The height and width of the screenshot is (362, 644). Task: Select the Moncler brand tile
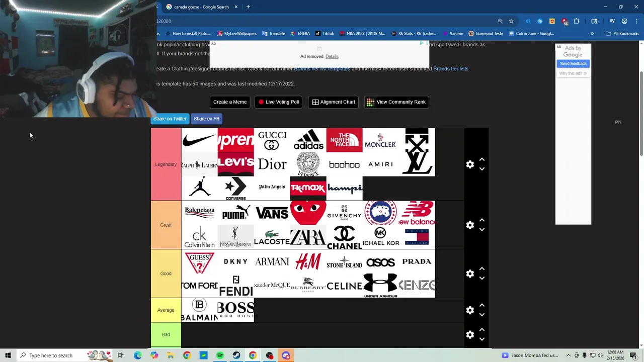pos(380,140)
